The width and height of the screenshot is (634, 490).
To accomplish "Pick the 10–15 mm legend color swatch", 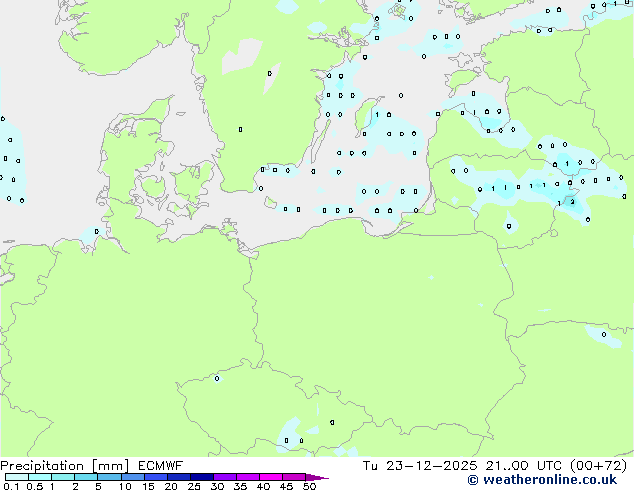I will 133,477.
